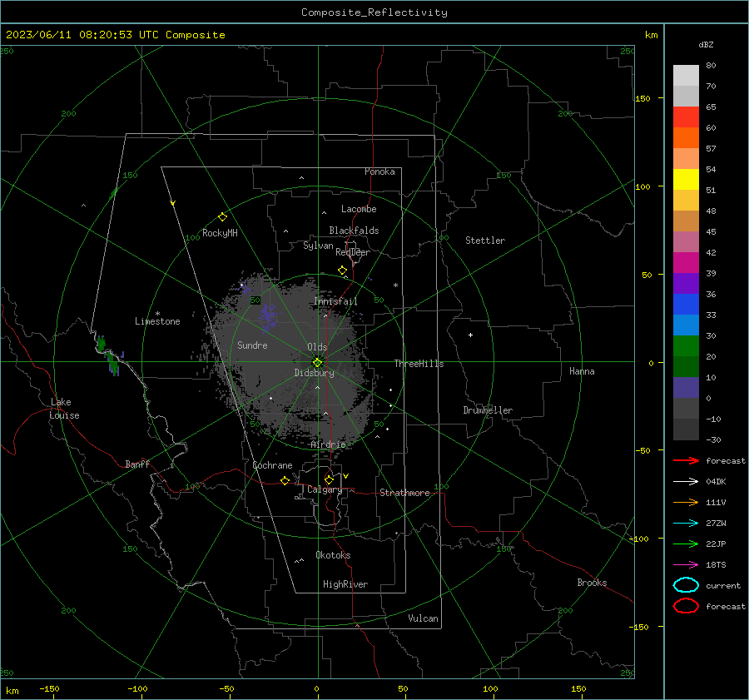
Task: Click the yellow diamond marker near RedDeer
Action: [x=342, y=271]
